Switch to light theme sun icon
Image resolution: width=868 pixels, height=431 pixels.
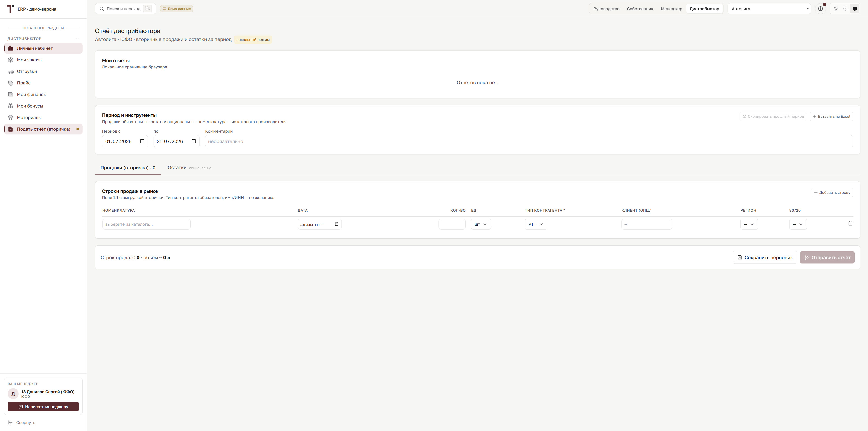(836, 9)
